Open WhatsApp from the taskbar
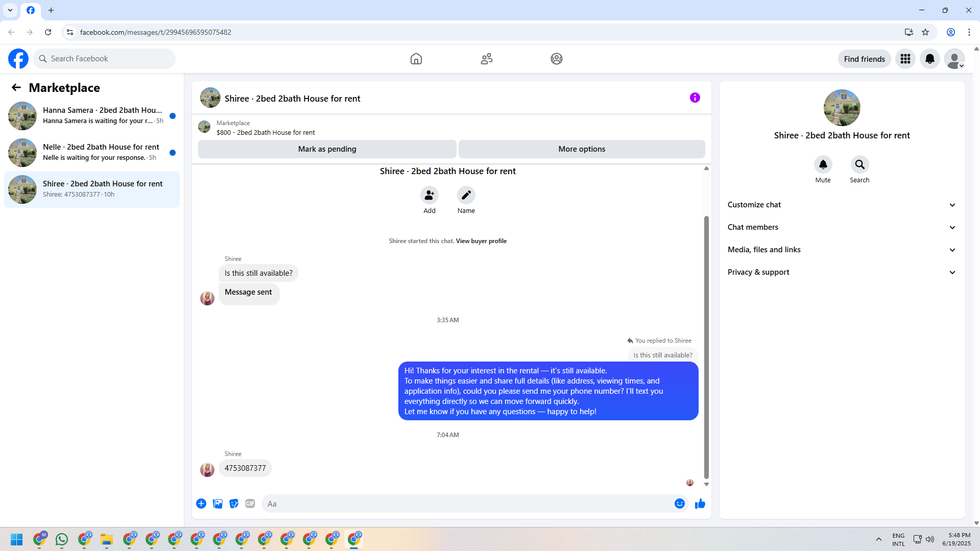Image resolution: width=980 pixels, height=551 pixels. (x=62, y=539)
